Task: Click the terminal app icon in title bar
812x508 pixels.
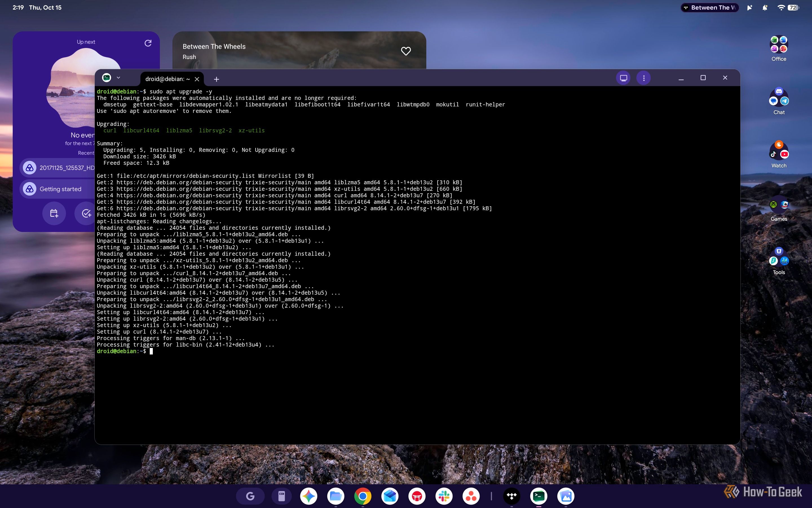Action: [107, 78]
